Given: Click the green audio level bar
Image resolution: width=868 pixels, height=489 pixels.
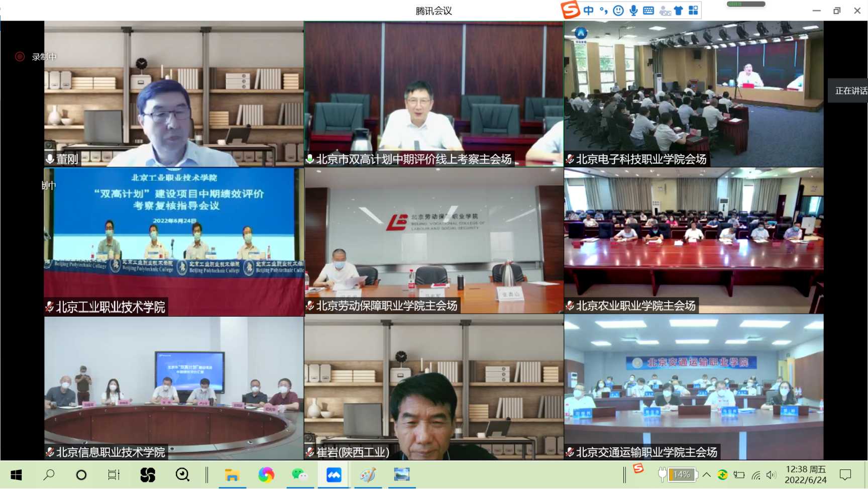Looking at the screenshot, I should (746, 4).
